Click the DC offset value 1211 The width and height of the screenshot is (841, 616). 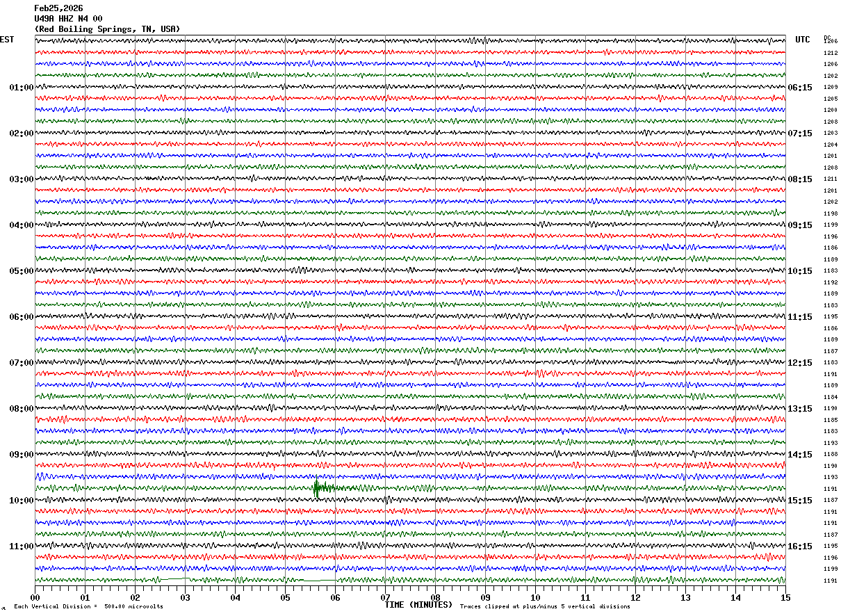click(830, 179)
